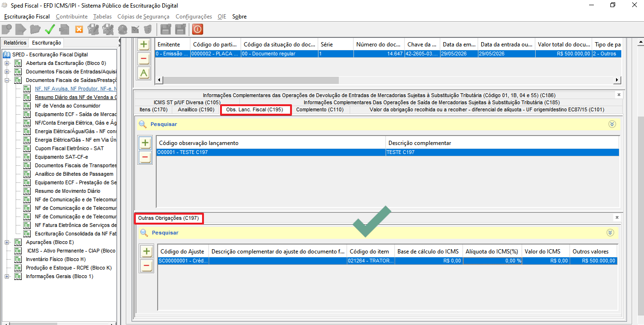The image size is (644, 325).
Task: Click the SPED book icon at tree root
Action: tap(7, 54)
